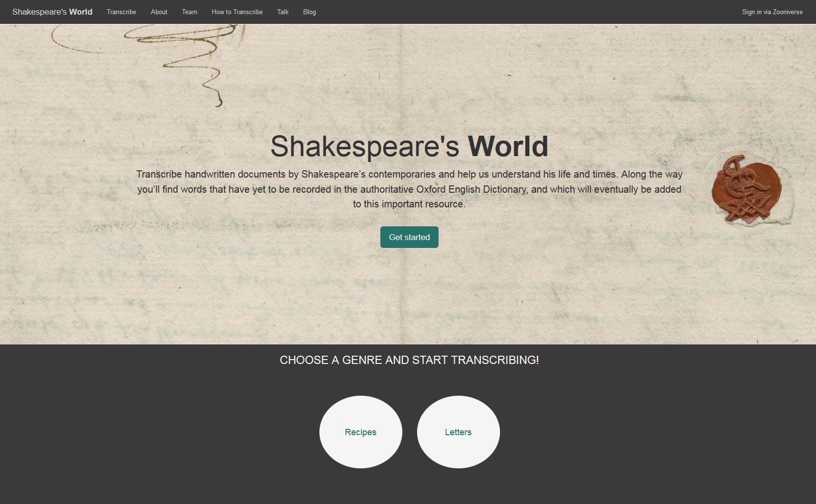Click the Shakespeare's World navbar logo
This screenshot has width=816, height=504.
coord(52,12)
